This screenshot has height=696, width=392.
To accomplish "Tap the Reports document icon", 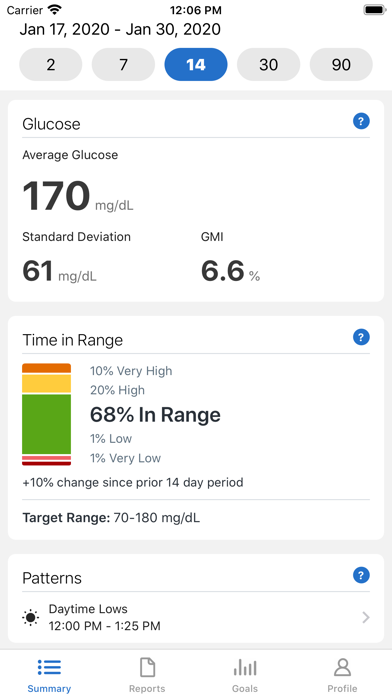I will 147,667.
